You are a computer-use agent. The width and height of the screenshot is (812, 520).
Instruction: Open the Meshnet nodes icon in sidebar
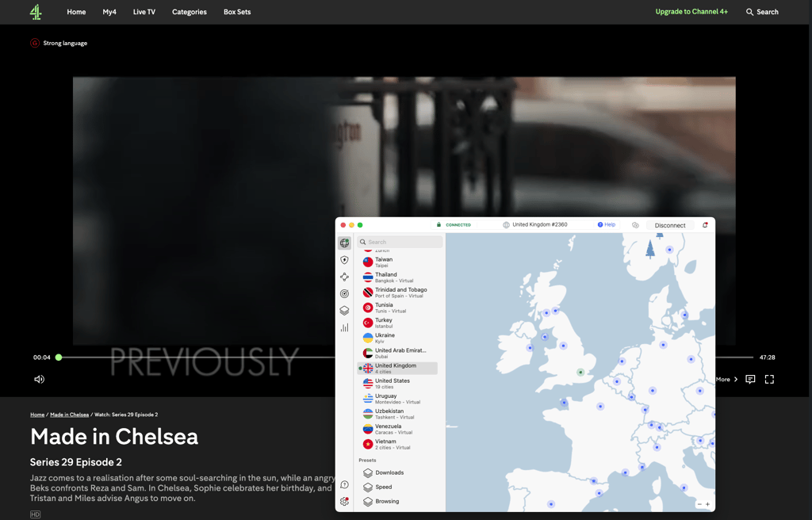pyautogui.click(x=344, y=277)
